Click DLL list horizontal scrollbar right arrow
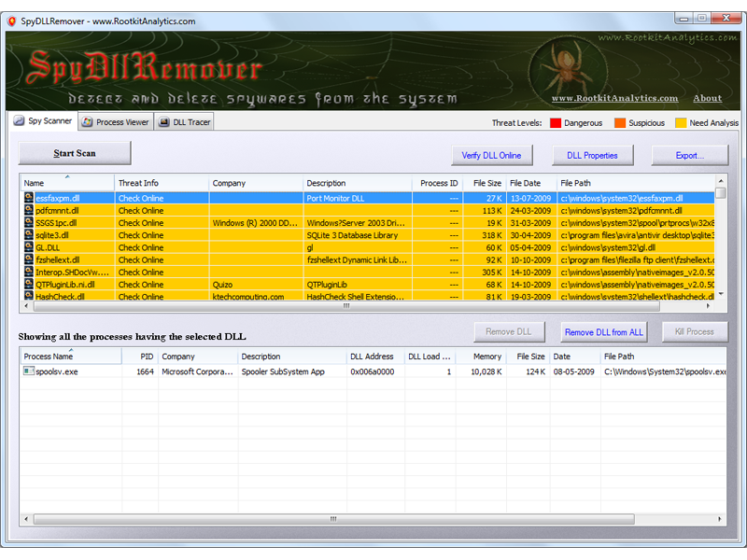The image size is (747, 560). 709,306
